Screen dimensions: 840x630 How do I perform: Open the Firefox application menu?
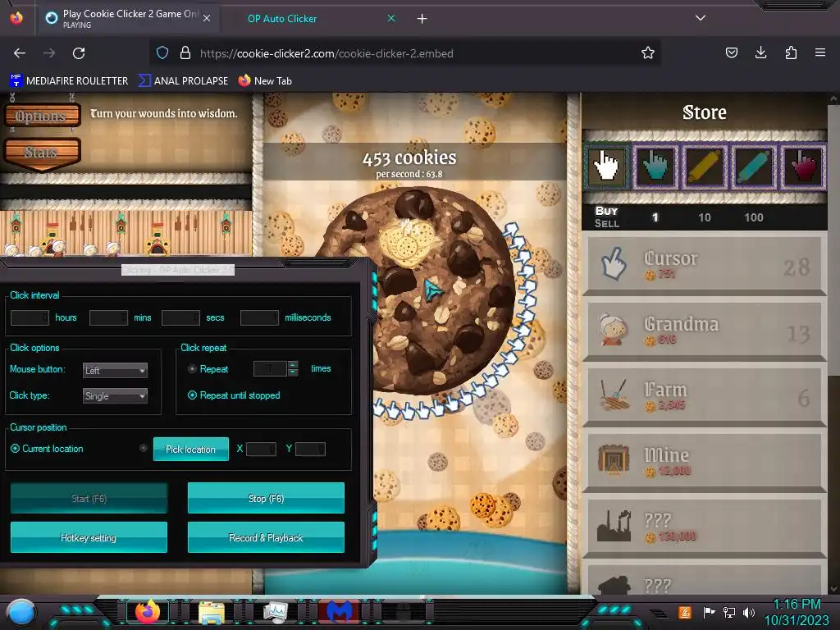click(820, 52)
